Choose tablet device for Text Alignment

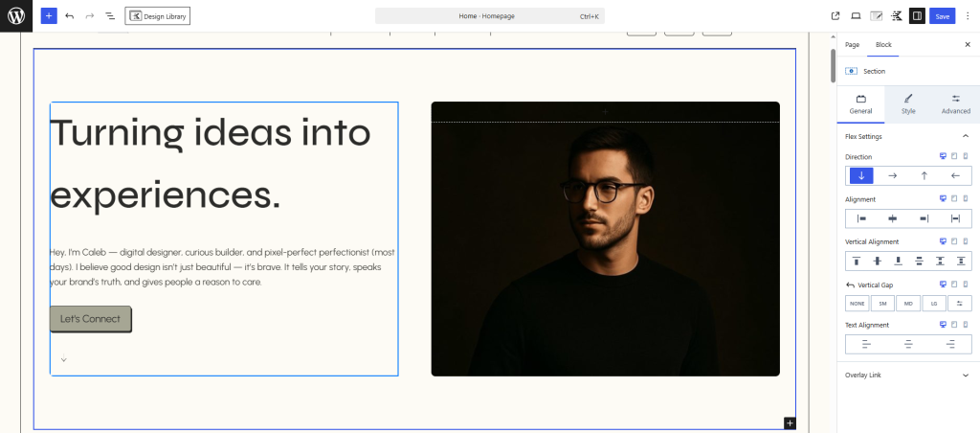click(x=954, y=325)
